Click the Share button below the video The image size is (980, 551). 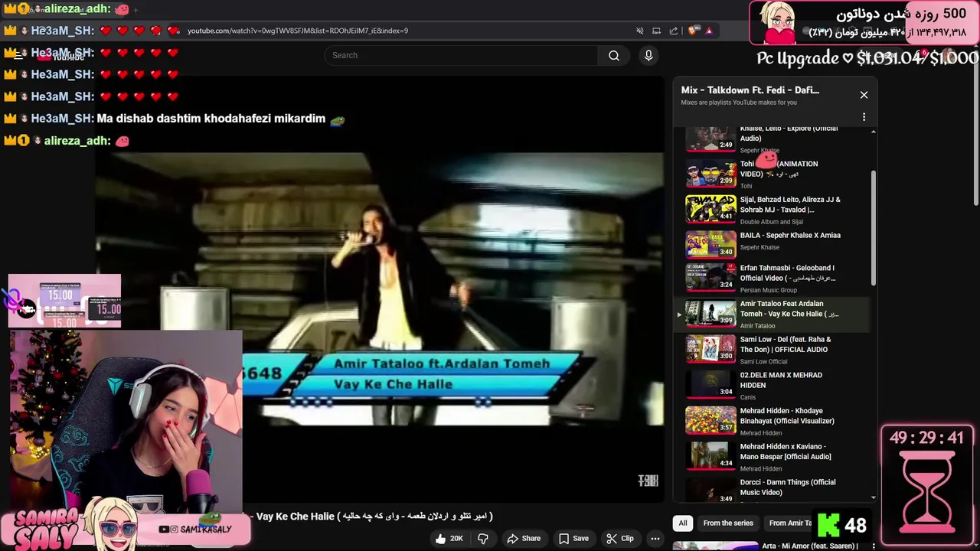[x=524, y=539]
